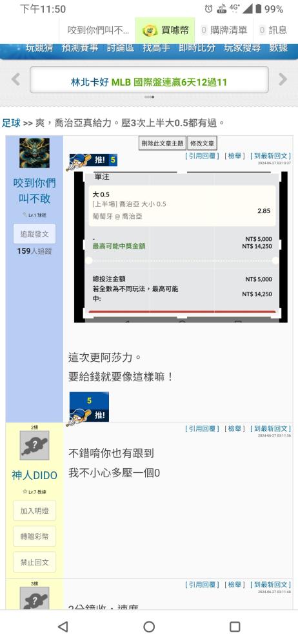Click 修改文章 button
298x644 pixels.
202,144
